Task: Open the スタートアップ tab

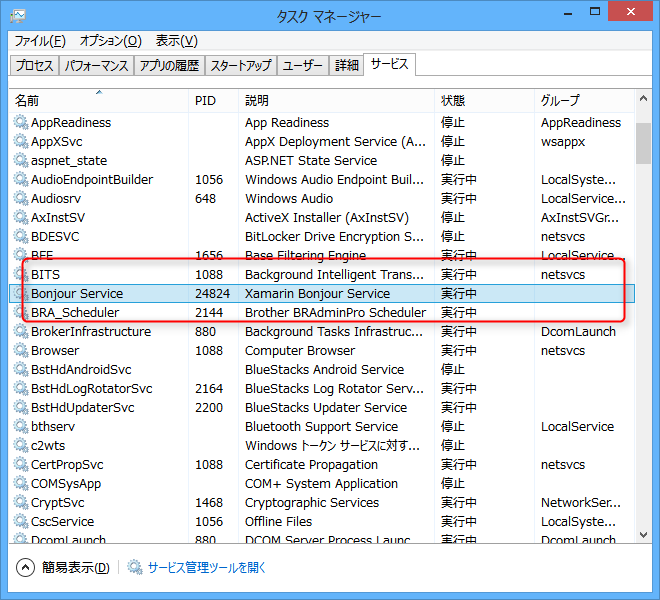Action: coord(240,66)
